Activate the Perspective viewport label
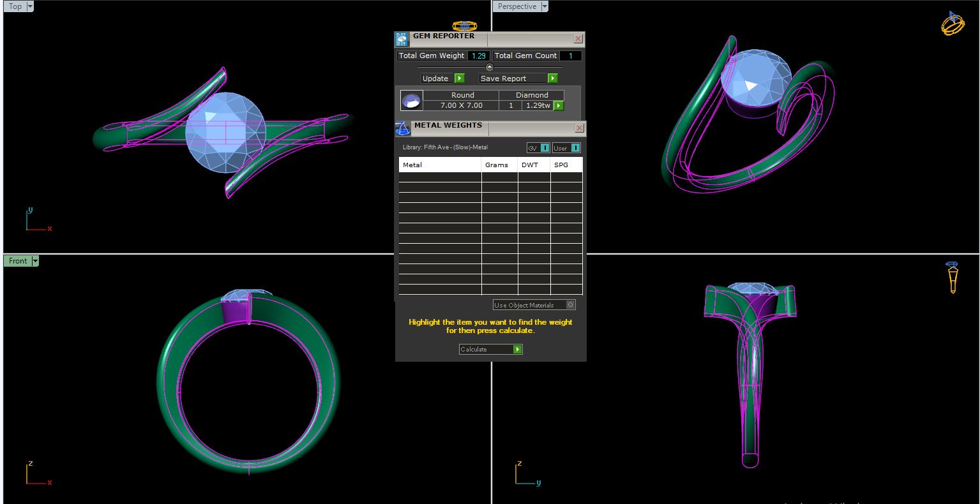 [x=517, y=6]
